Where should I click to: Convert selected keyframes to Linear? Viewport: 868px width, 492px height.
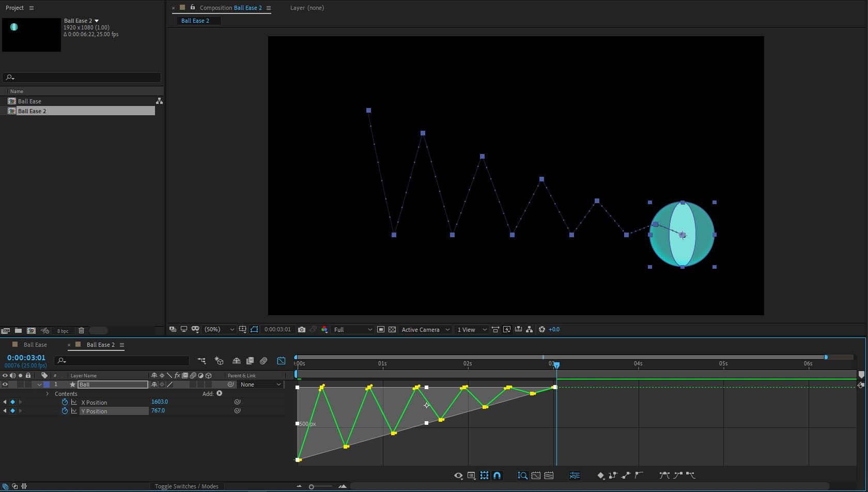point(626,475)
